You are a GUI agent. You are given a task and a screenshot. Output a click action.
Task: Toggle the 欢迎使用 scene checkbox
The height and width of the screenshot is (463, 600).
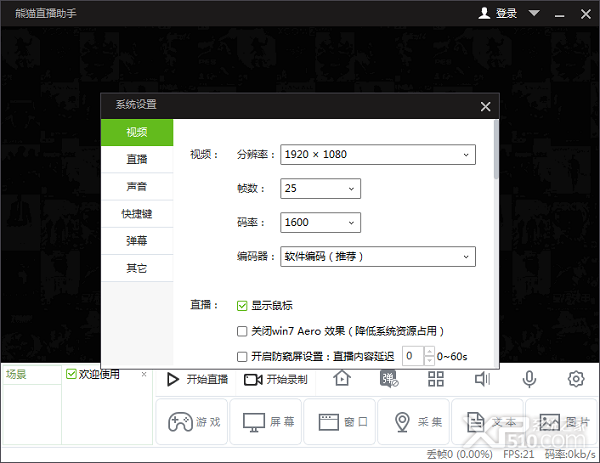tap(71, 374)
